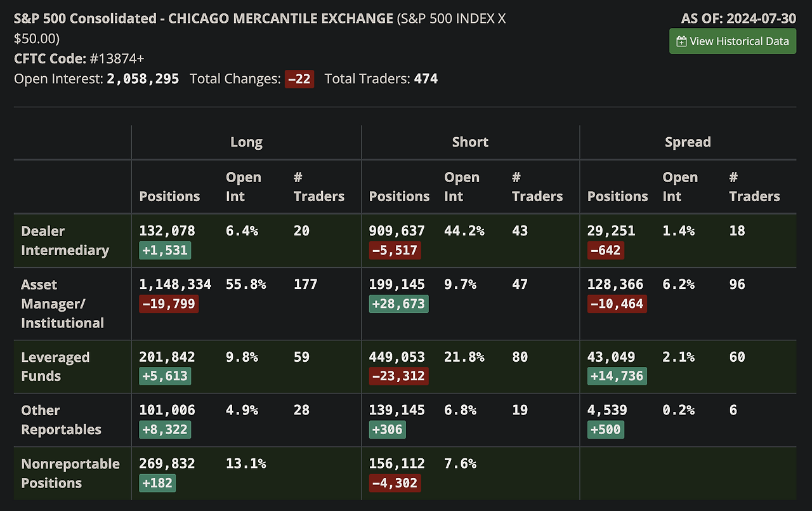The image size is (812, 511).
Task: Click the Short column group header
Action: click(x=470, y=142)
